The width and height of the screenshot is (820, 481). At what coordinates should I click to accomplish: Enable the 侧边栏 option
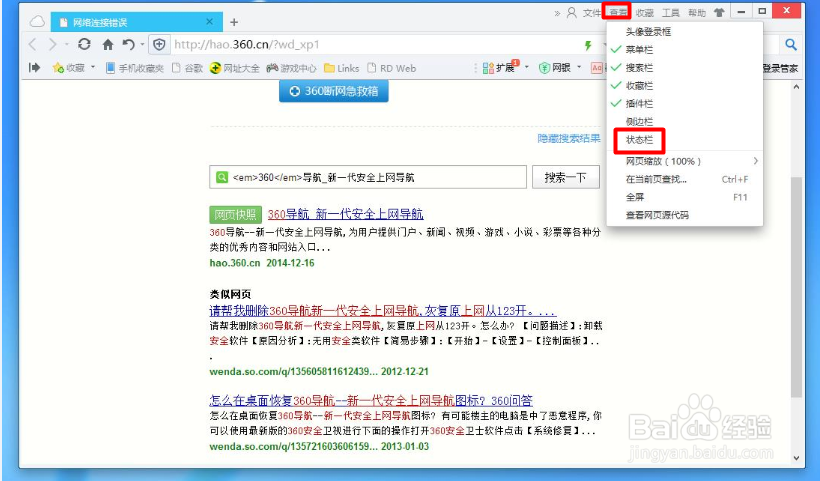pyautogui.click(x=685, y=122)
